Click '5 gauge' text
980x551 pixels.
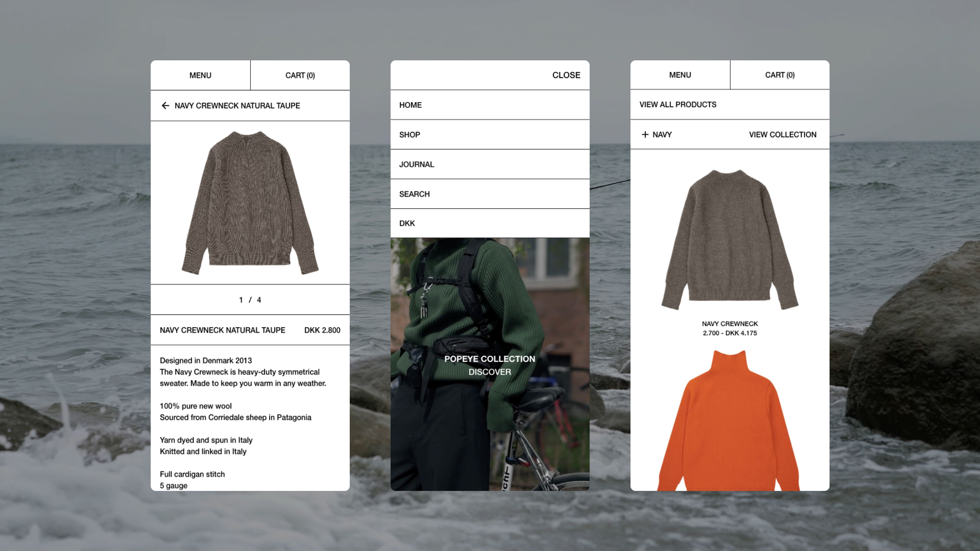pyautogui.click(x=174, y=486)
